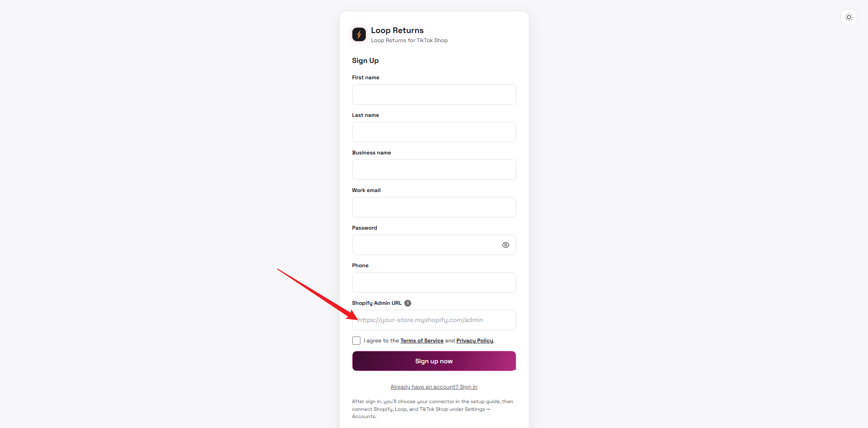Open the Terms of Service link
The image size is (868, 428).
pos(422,341)
